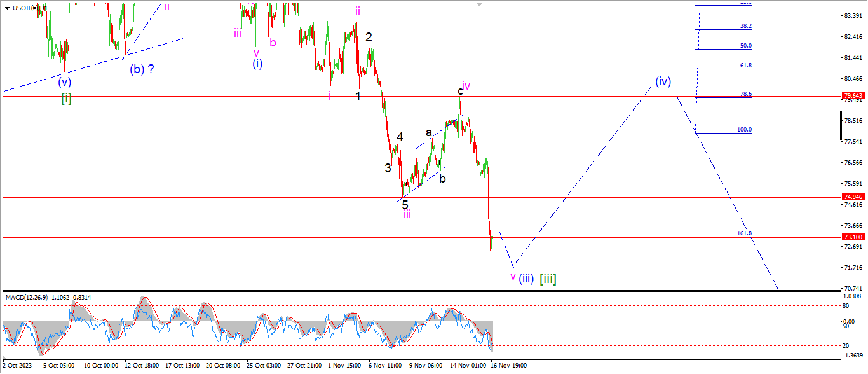
Task: Select the 161.8 Fibonacci level label
Action: [x=744, y=233]
